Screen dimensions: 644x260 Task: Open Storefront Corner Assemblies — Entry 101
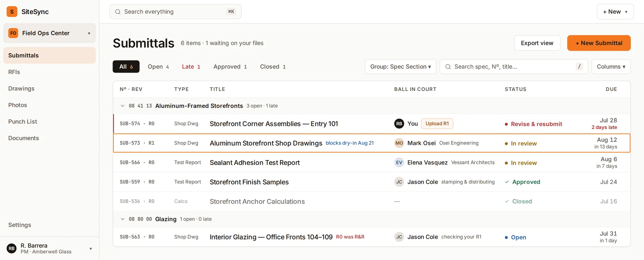coord(274,124)
